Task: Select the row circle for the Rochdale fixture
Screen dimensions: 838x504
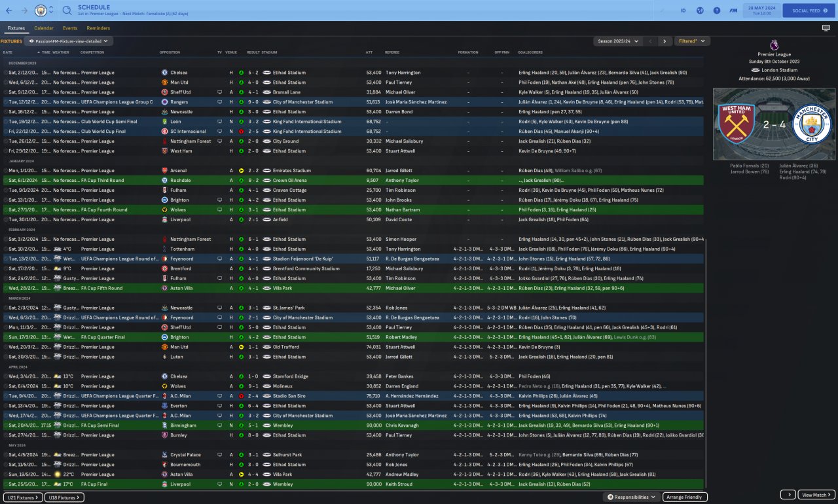Action: coord(5,180)
